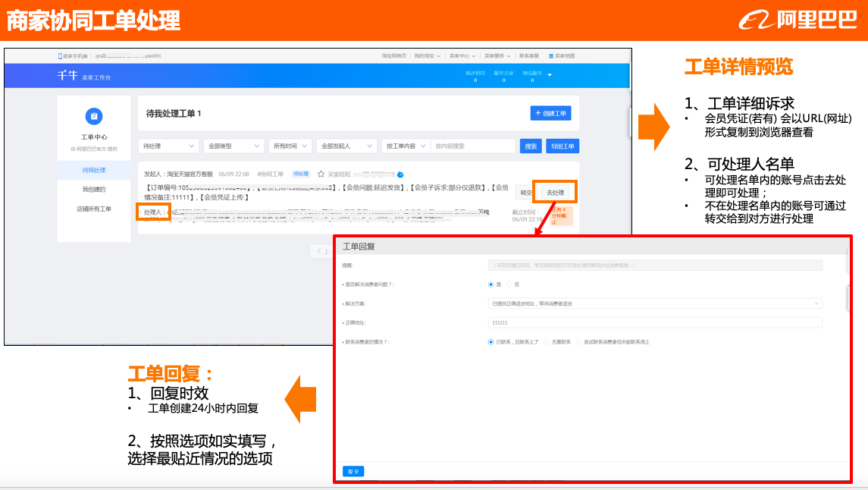Select 我创建的 in the sidebar
This screenshot has height=490, width=868.
coord(93,190)
